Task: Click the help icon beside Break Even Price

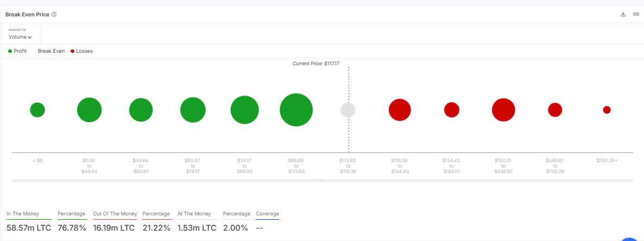Action: [54, 14]
